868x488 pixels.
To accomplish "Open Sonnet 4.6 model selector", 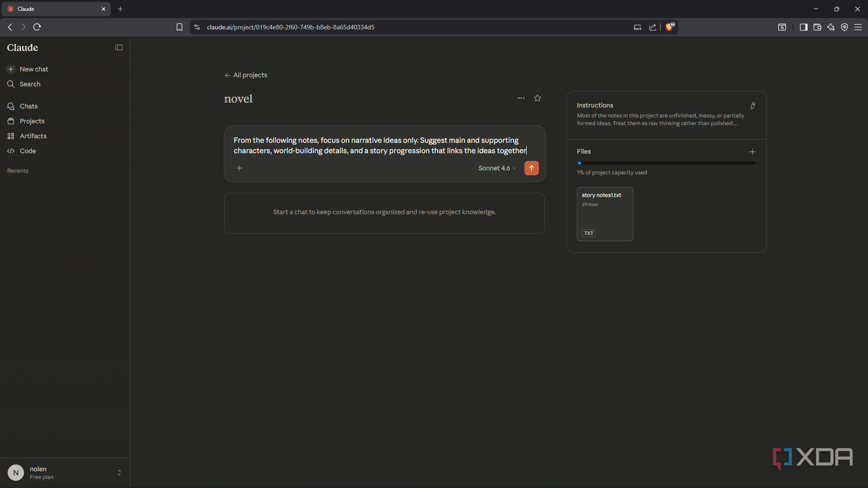I will point(497,168).
